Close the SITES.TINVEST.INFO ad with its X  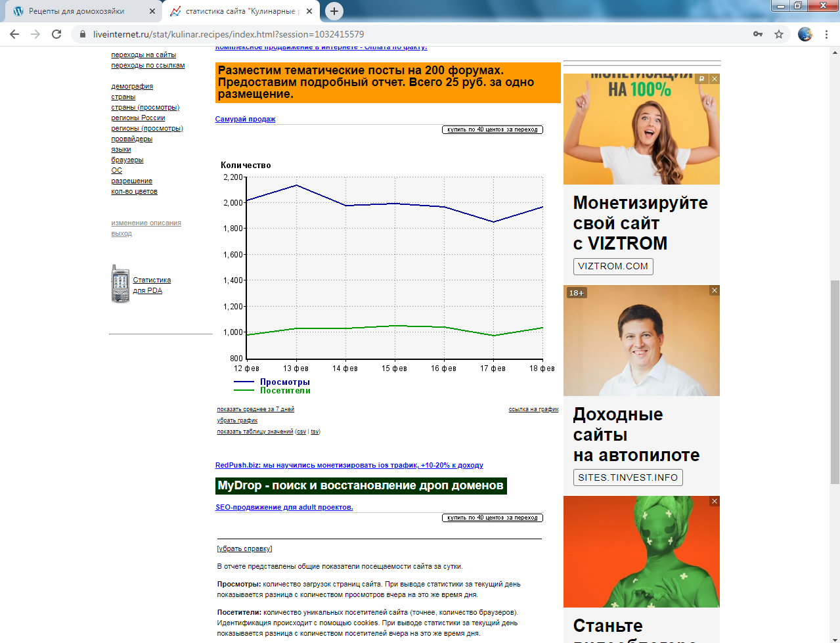715,290
